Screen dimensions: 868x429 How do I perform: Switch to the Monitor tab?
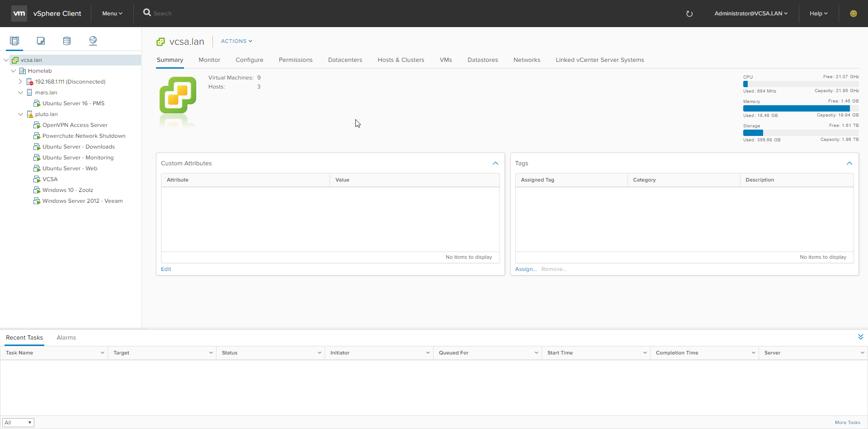(209, 60)
